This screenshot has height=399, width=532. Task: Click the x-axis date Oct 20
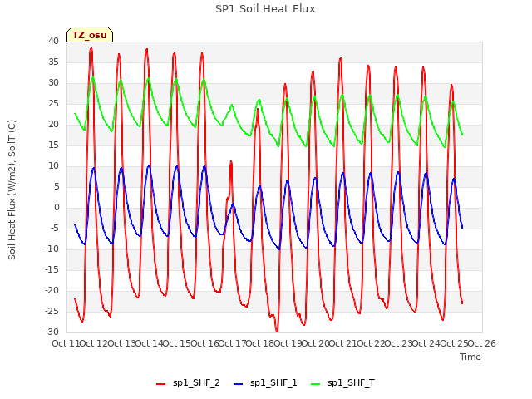(x=316, y=343)
